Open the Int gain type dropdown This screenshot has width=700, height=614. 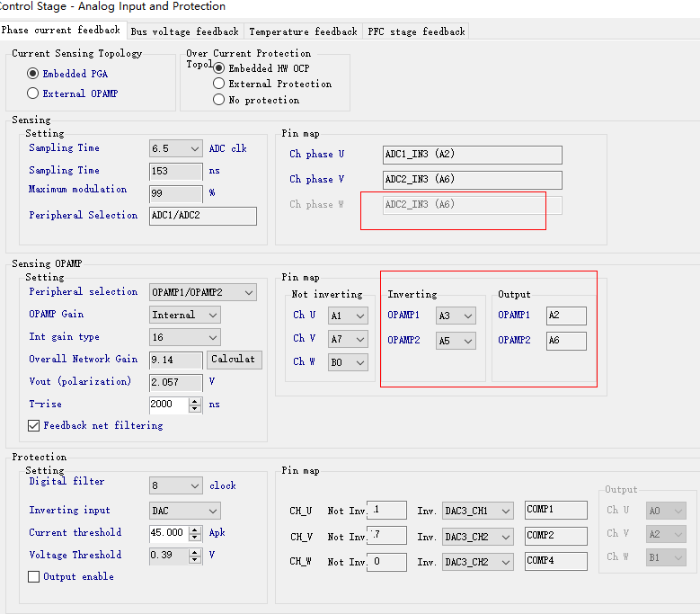pos(185,337)
